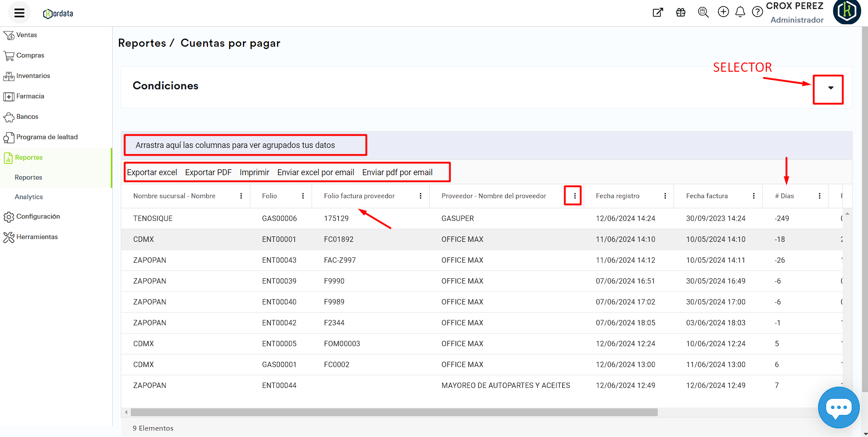Open the external link icon in header
Image resolution: width=868 pixels, height=437 pixels.
coord(658,12)
